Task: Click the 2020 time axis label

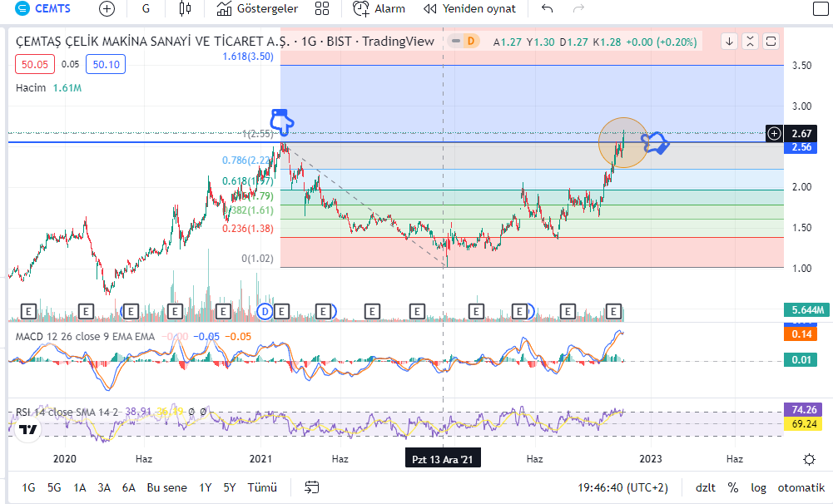Action: [65, 459]
